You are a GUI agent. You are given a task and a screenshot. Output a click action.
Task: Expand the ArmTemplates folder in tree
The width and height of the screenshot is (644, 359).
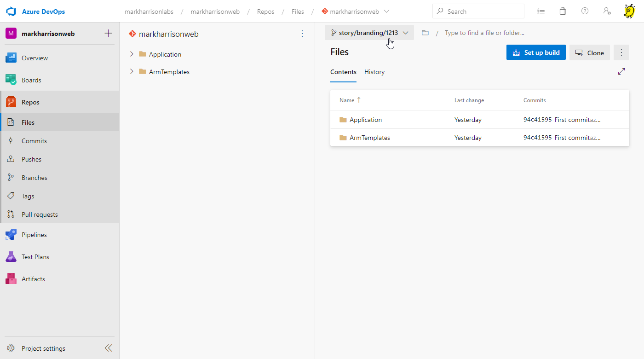[x=132, y=72]
